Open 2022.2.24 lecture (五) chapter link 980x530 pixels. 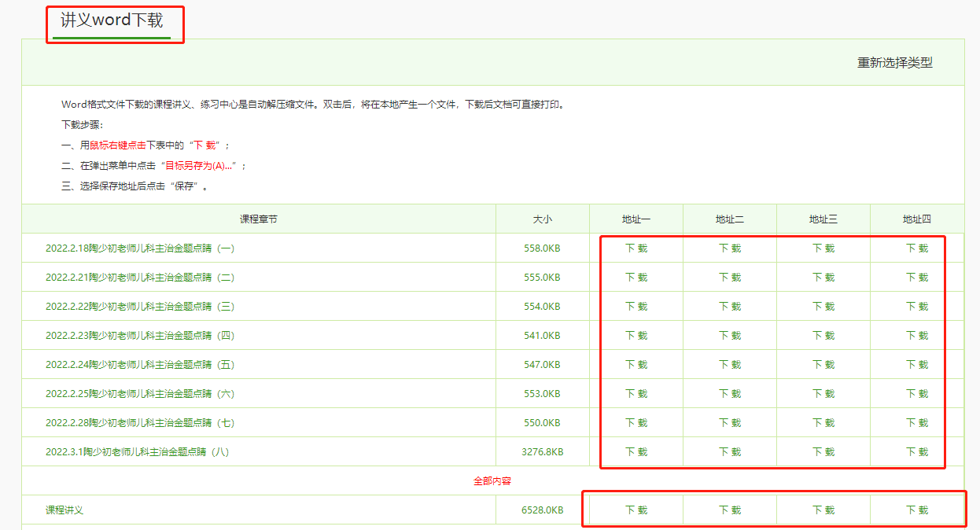point(140,365)
